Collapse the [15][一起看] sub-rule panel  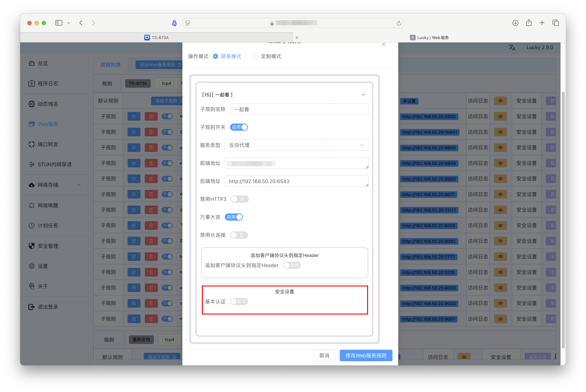click(364, 95)
